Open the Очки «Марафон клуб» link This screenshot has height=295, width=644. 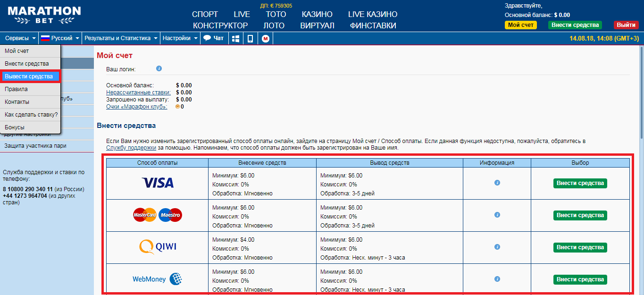[137, 107]
